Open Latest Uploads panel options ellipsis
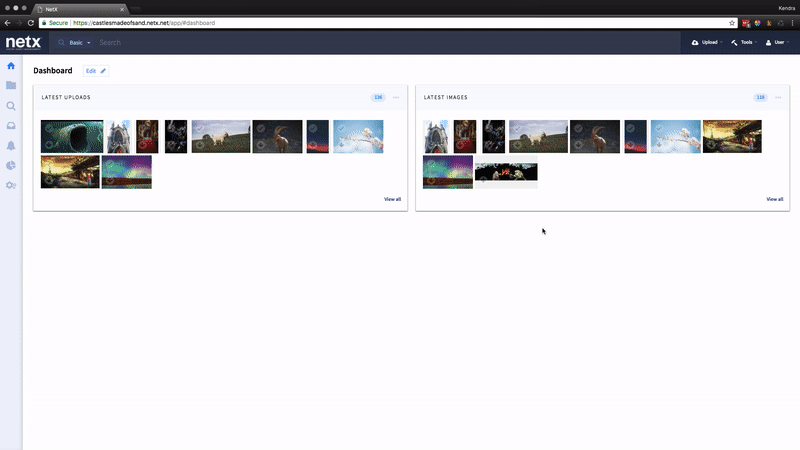 point(396,97)
